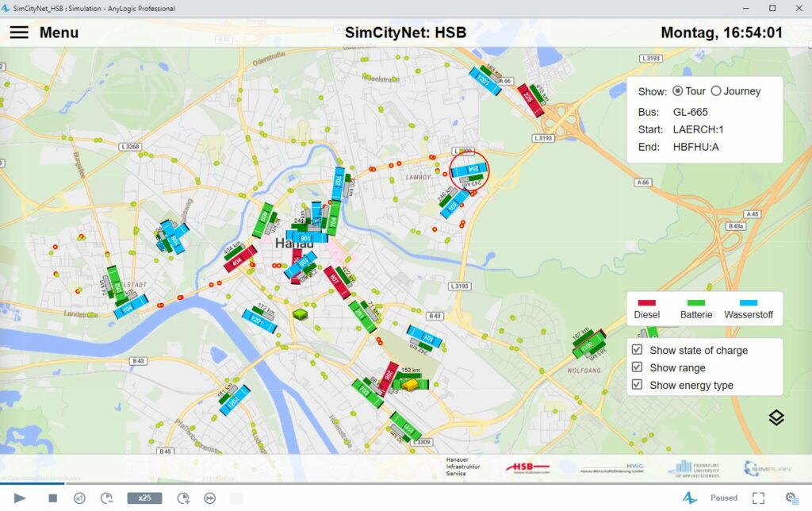Select the Journey radio button
The image size is (812, 511).
715,91
